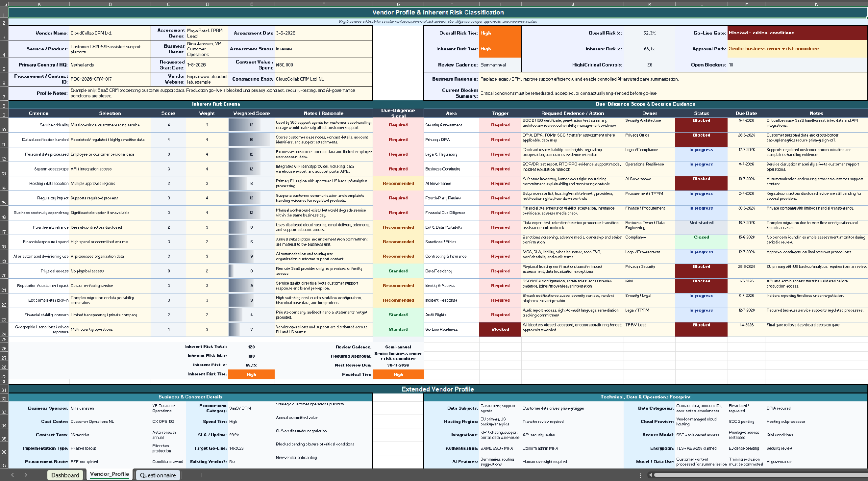The image size is (868, 481).
Task: Select the 'CX-OPS-102' cost center cell
Action: 168,422
